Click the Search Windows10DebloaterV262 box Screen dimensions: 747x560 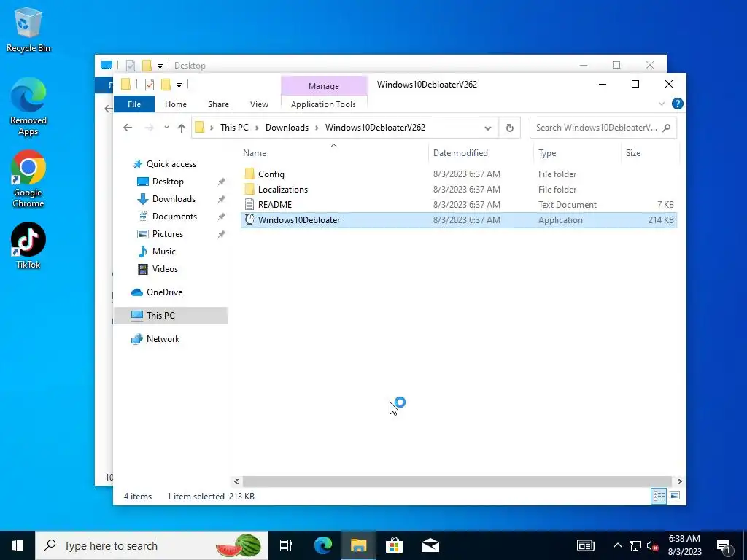coord(603,128)
